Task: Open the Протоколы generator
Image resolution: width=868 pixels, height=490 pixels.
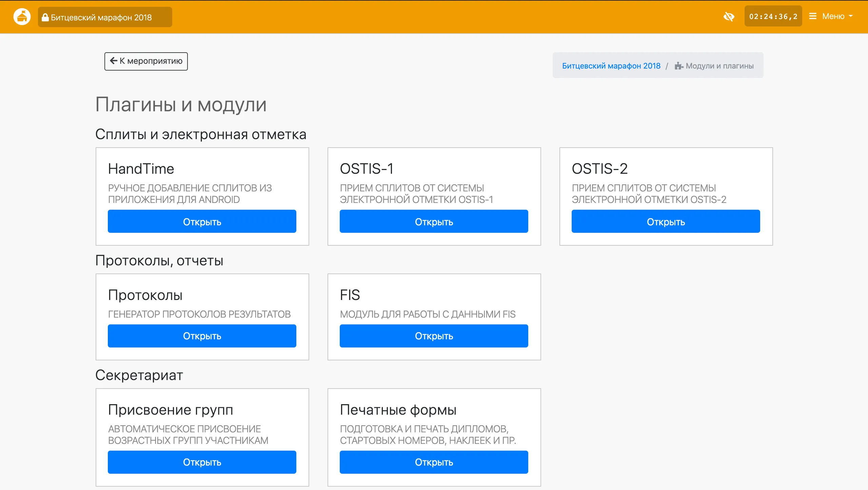Action: (202, 336)
